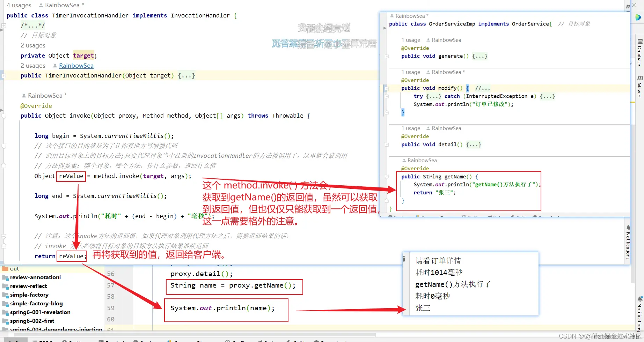Open the Database tool window
The image size is (644, 342).
pyautogui.click(x=639, y=52)
